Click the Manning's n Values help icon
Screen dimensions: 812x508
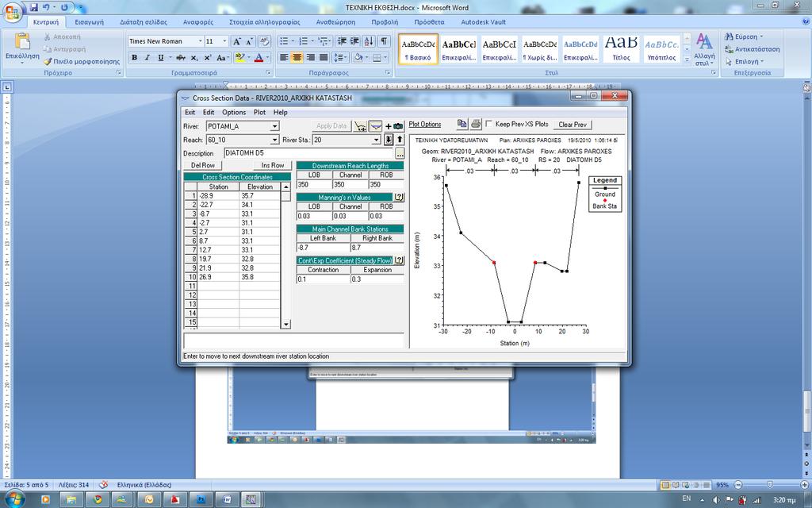coord(399,198)
